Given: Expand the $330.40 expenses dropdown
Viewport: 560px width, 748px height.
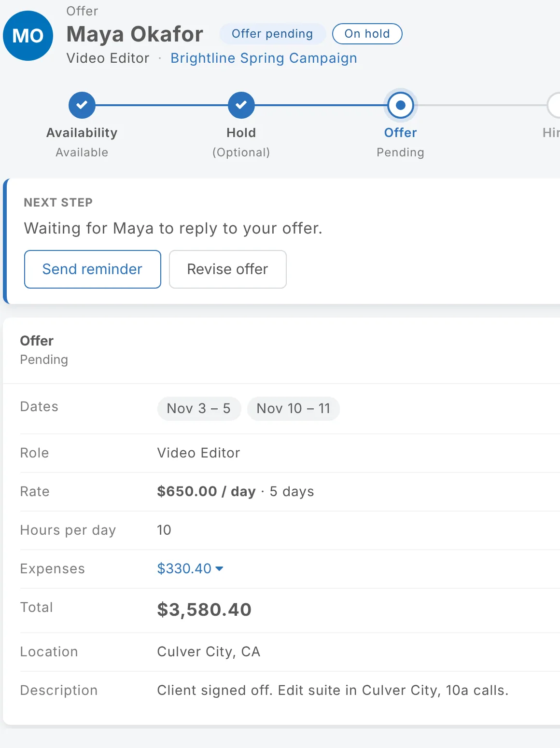Looking at the screenshot, I should (190, 568).
